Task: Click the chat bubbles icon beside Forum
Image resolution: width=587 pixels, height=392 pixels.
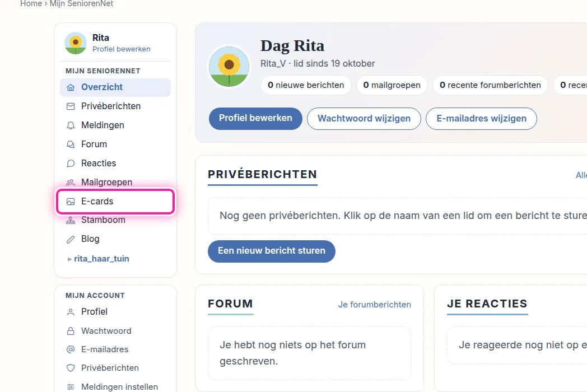Action: pos(71,144)
